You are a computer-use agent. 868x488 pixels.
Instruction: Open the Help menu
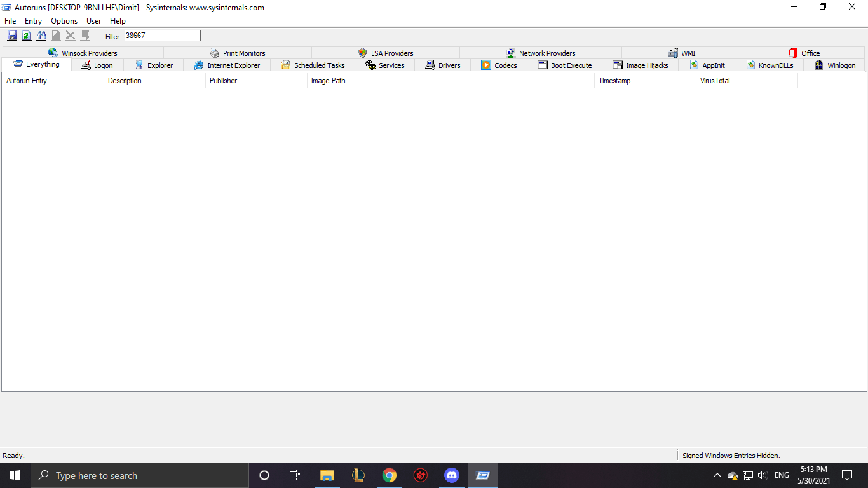(118, 21)
